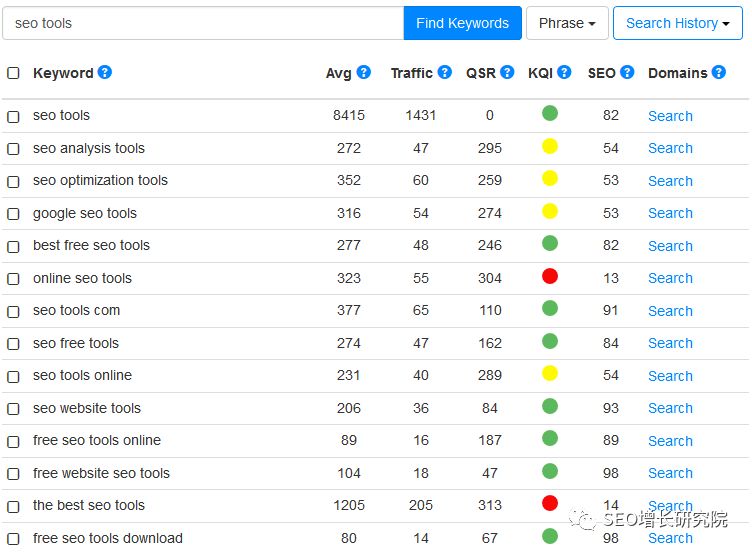Check the box for best free seo tools
752x552 pixels.
(x=13, y=247)
